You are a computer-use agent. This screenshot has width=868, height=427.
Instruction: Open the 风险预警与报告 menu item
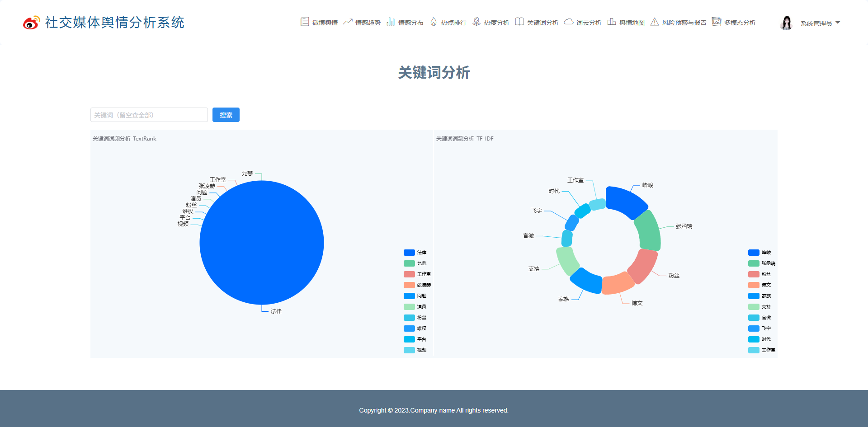(679, 22)
